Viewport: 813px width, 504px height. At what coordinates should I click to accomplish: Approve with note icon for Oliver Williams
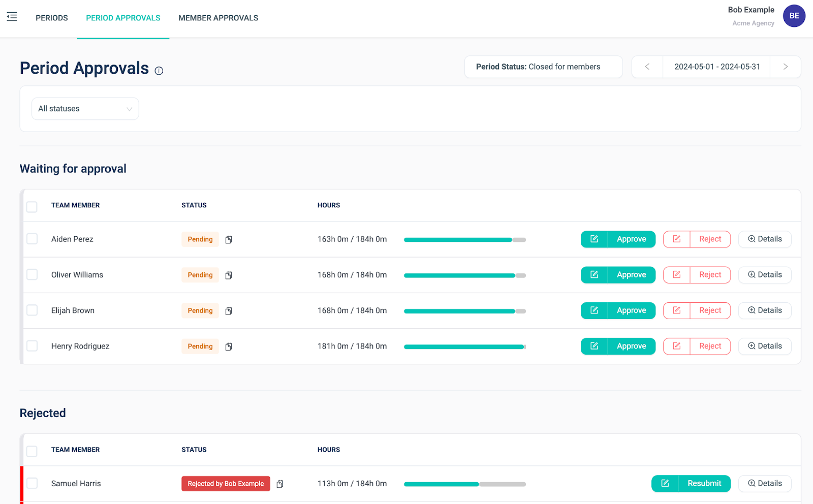(x=594, y=275)
